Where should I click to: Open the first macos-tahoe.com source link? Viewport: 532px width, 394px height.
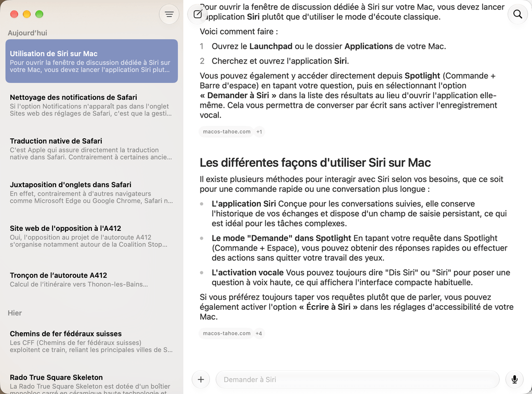coord(227,132)
